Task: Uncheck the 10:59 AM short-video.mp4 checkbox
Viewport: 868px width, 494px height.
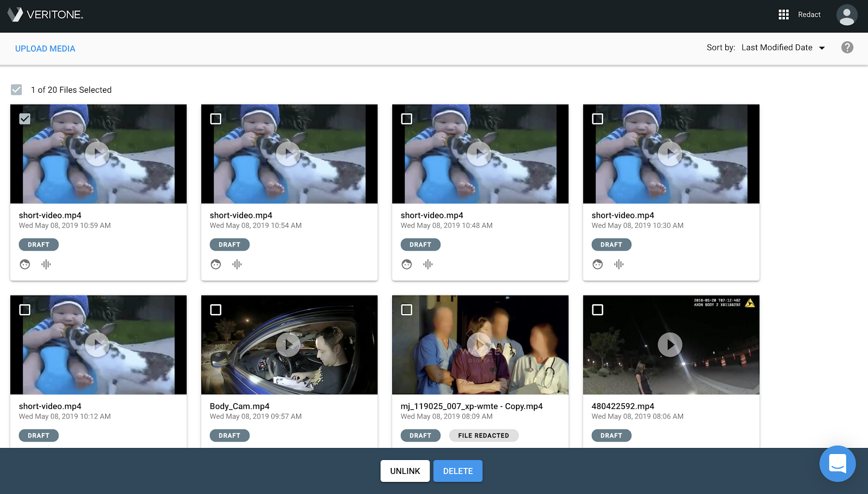Action: pos(25,119)
